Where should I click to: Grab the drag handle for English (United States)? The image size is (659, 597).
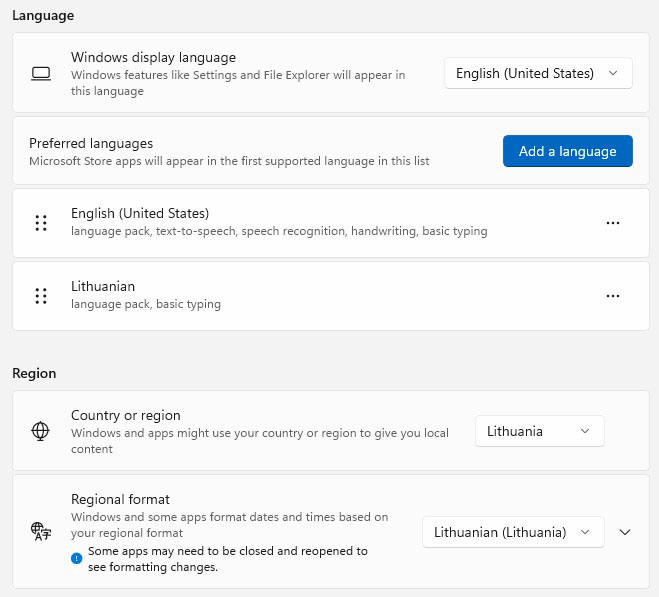[41, 223]
